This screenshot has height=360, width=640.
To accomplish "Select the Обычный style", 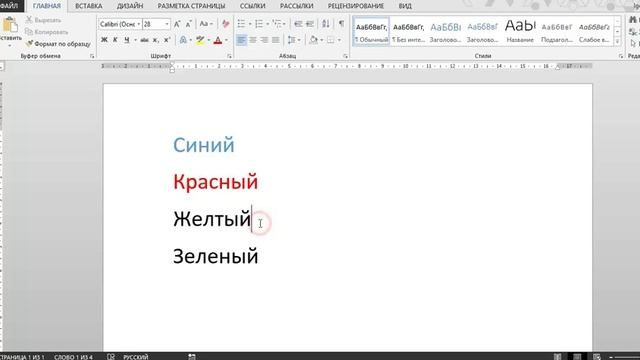I will coord(371,32).
